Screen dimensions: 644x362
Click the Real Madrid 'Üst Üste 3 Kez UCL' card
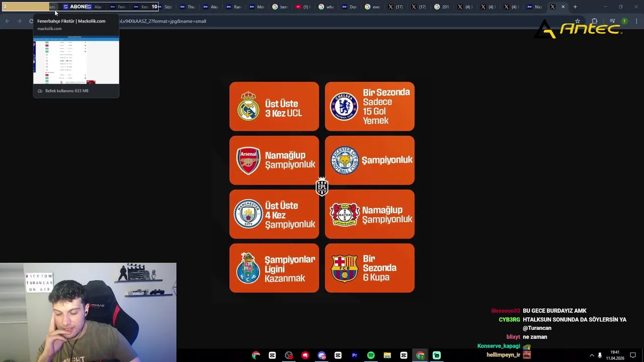click(274, 107)
